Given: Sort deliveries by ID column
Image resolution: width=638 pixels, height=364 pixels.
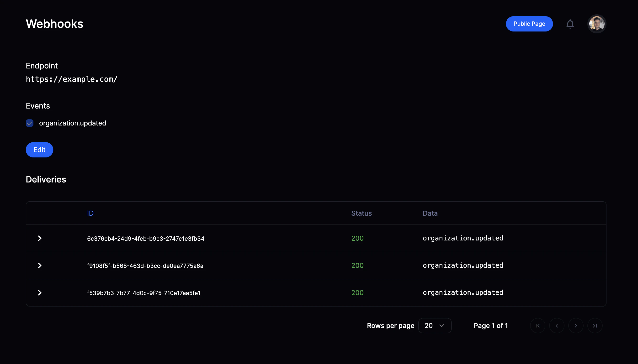Looking at the screenshot, I should point(90,213).
